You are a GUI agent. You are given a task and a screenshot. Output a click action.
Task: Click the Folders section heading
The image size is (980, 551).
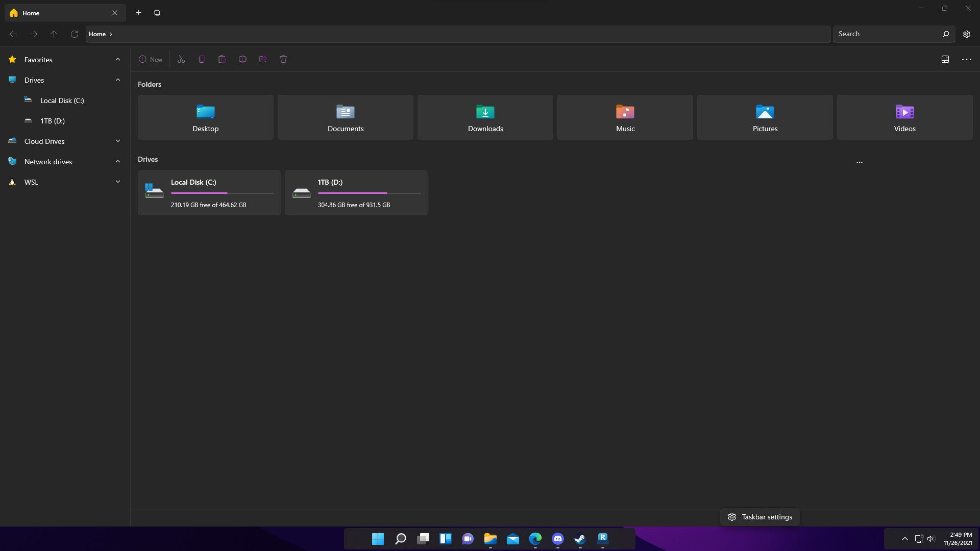click(150, 84)
